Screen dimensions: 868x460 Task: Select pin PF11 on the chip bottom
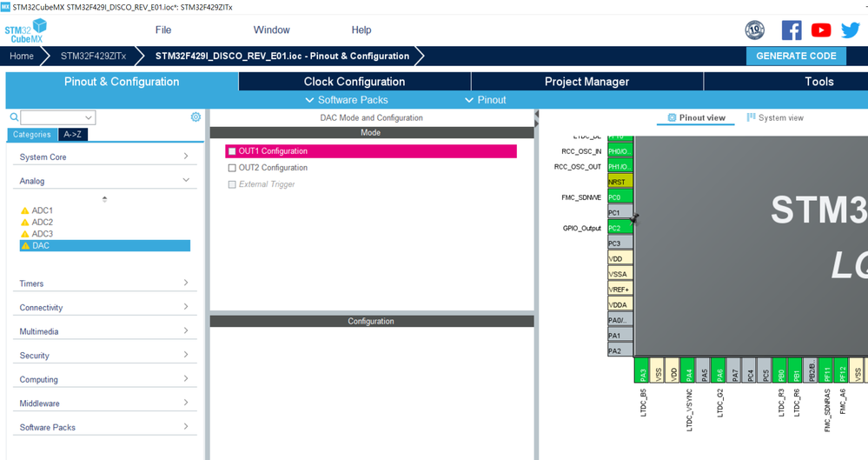tap(826, 370)
